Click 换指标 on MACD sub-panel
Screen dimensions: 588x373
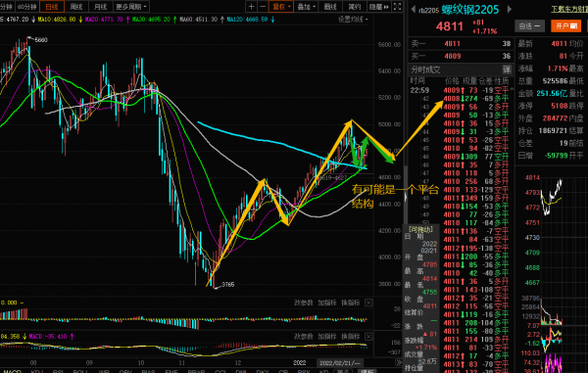(x=351, y=337)
